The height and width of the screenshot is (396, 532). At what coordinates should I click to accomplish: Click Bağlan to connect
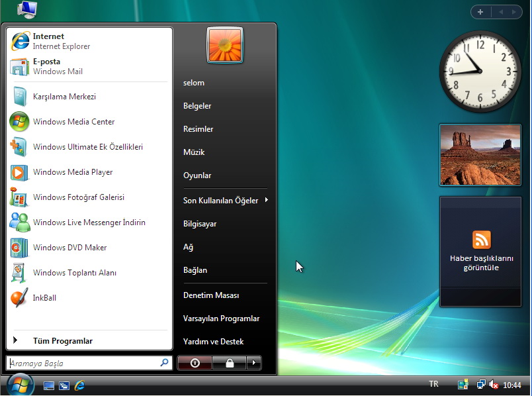pos(195,270)
